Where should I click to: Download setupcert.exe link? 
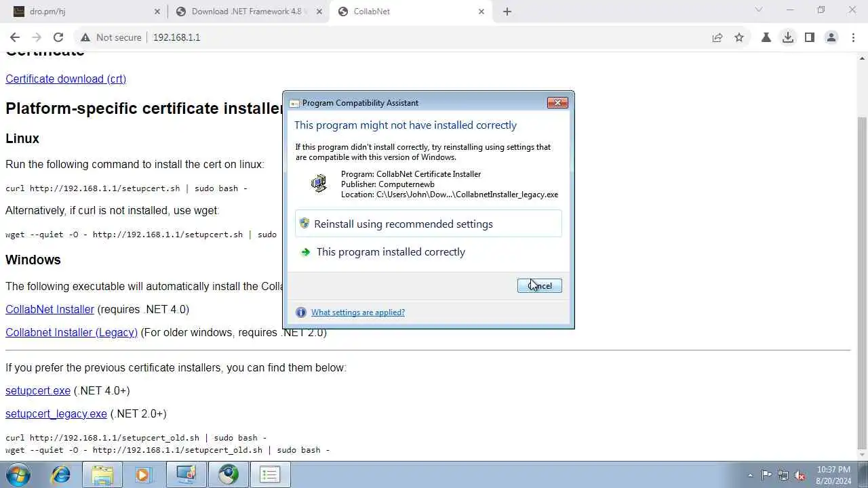38,390
